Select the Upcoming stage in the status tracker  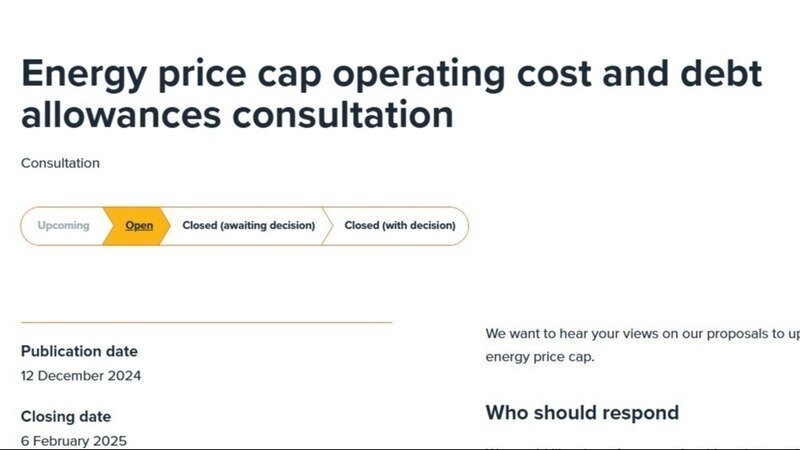tap(63, 226)
